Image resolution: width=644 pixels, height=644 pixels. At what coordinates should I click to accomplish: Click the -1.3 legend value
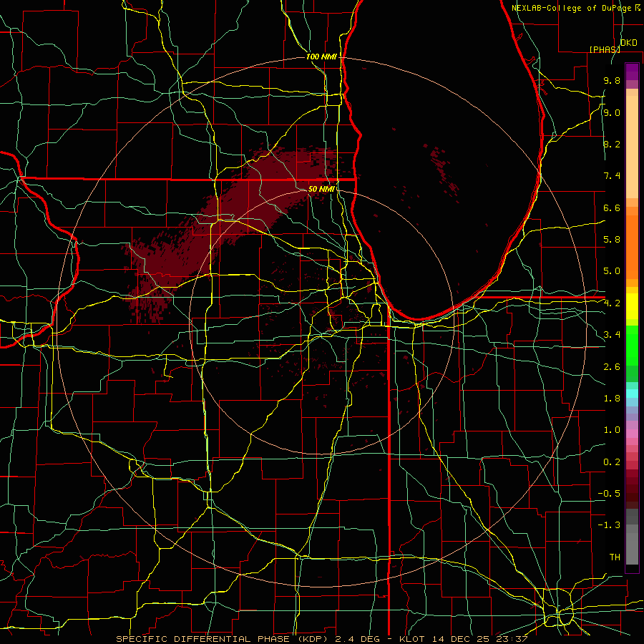(x=609, y=525)
